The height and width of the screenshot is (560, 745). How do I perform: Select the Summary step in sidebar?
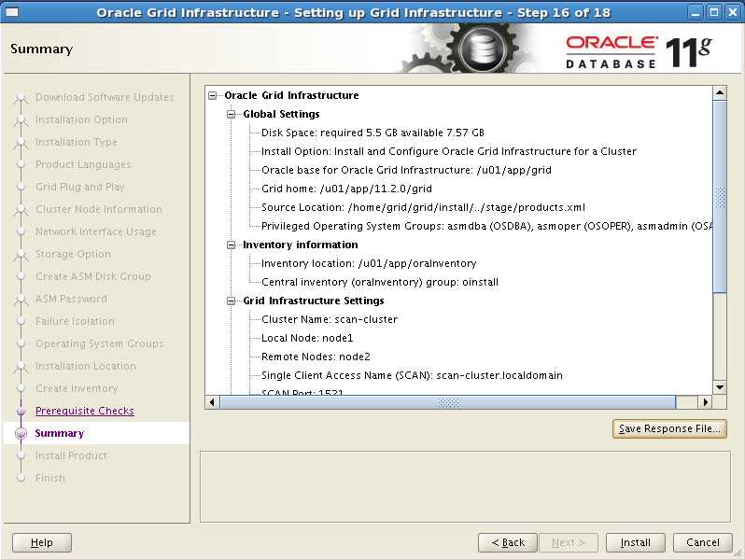click(x=60, y=433)
